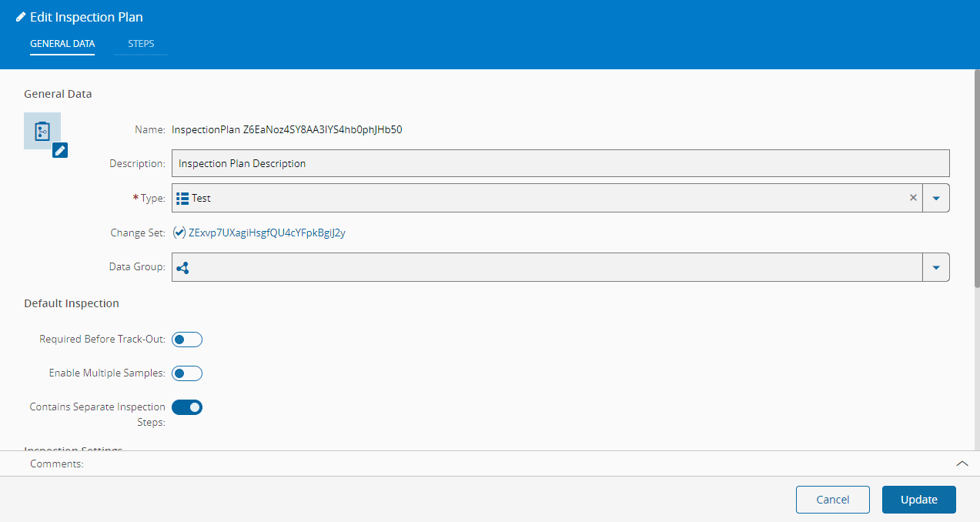Image resolution: width=980 pixels, height=522 pixels.
Task: Click the Comments label
Action: pos(57,463)
